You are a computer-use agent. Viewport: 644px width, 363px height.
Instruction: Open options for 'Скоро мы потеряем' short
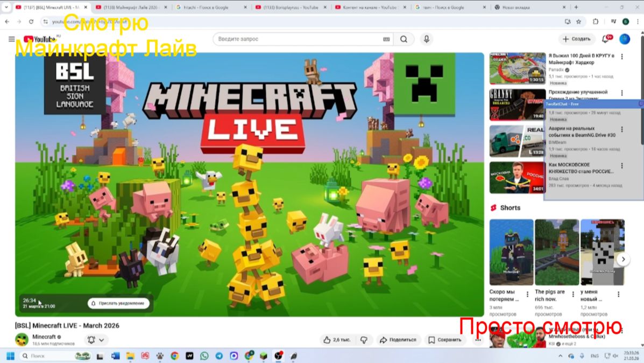[x=528, y=295]
